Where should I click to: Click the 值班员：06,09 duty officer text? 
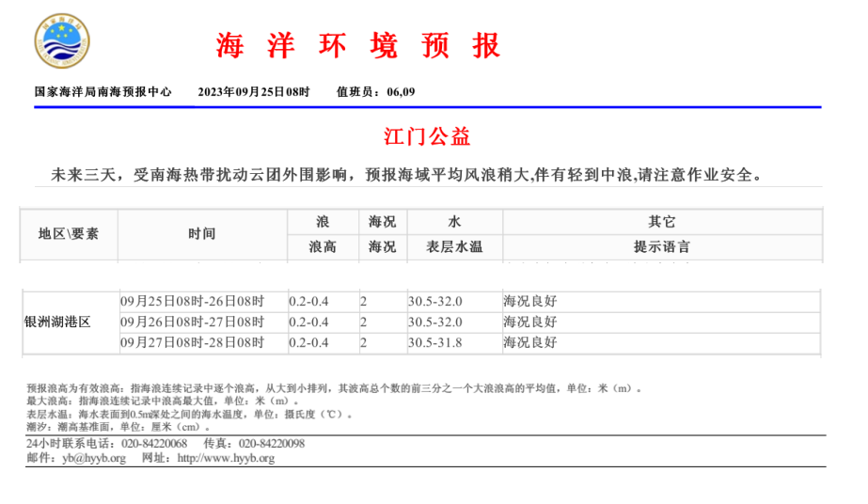point(375,92)
